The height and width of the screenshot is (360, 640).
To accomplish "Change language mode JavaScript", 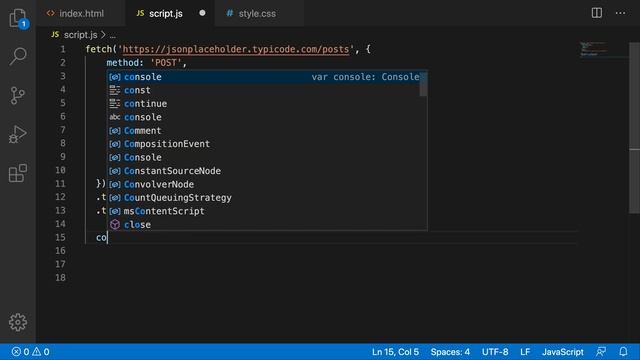I will click(x=562, y=352).
